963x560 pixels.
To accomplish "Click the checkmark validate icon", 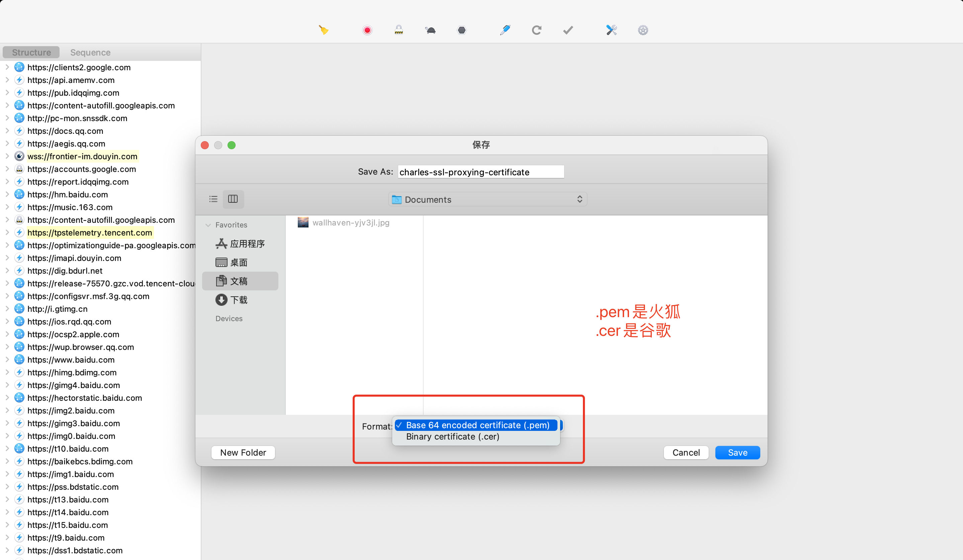I will pos(568,30).
